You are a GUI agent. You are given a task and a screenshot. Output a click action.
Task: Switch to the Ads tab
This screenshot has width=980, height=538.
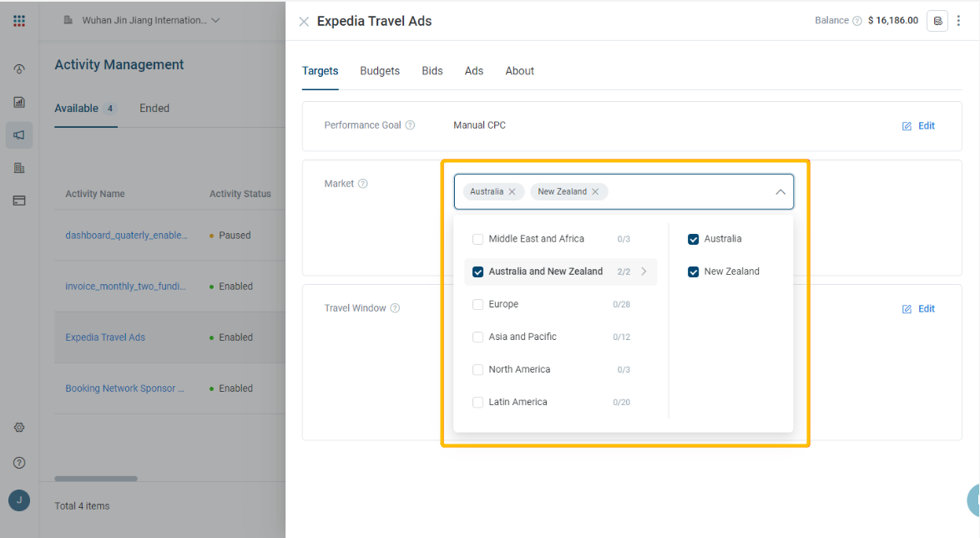coord(474,71)
